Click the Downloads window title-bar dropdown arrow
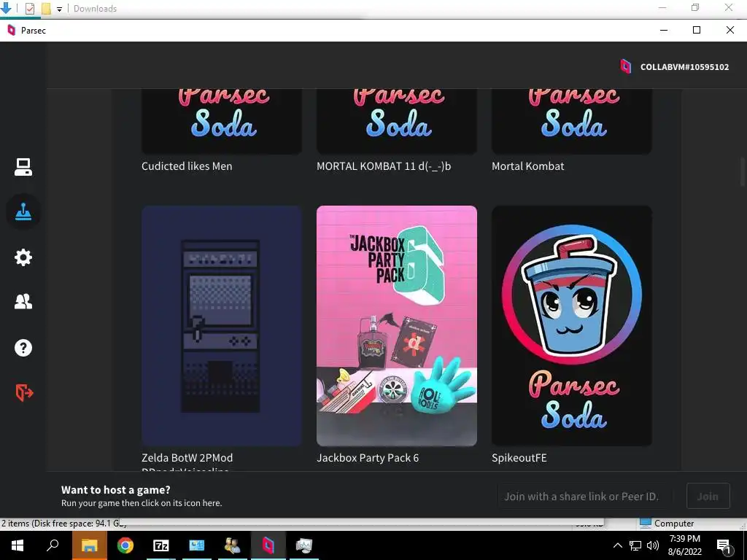This screenshot has width=747, height=560. 59,9
